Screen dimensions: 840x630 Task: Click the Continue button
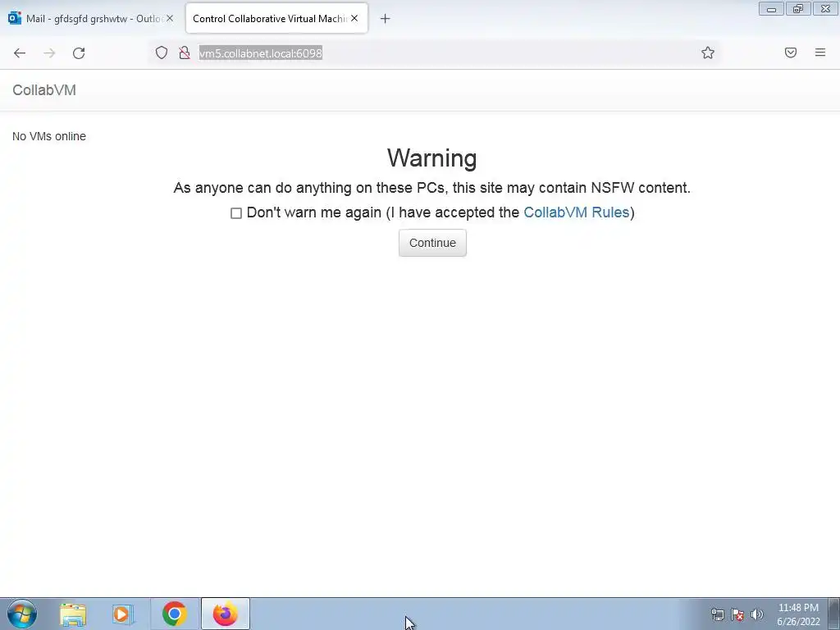click(432, 243)
